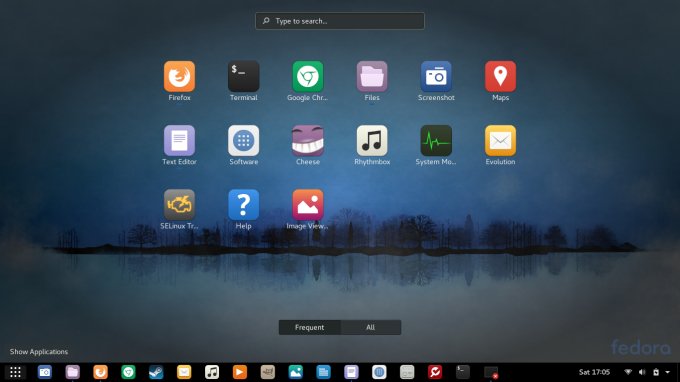Expand the system menu arrow
This screenshot has height=382, width=680.
pyautogui.click(x=667, y=372)
